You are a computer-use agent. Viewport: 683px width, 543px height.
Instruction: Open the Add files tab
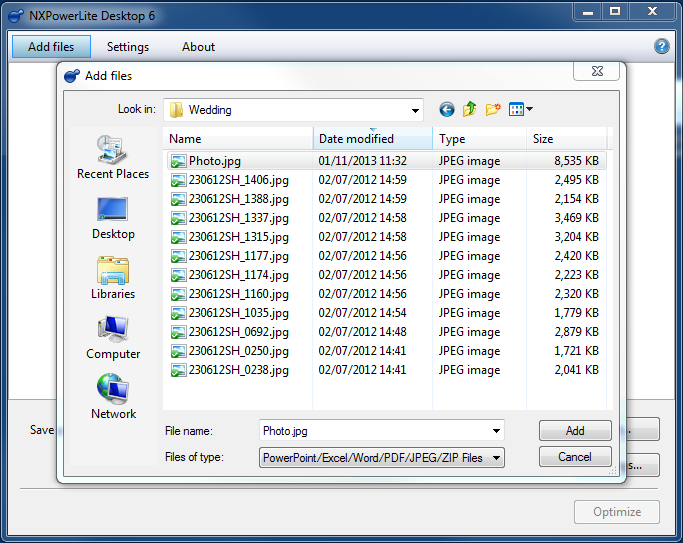pyautogui.click(x=51, y=47)
